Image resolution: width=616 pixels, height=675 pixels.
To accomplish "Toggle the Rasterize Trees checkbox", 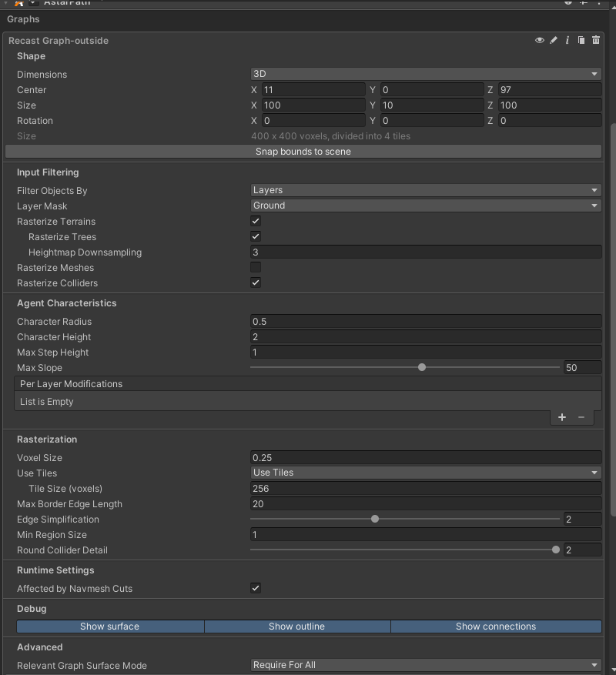I will click(x=256, y=236).
